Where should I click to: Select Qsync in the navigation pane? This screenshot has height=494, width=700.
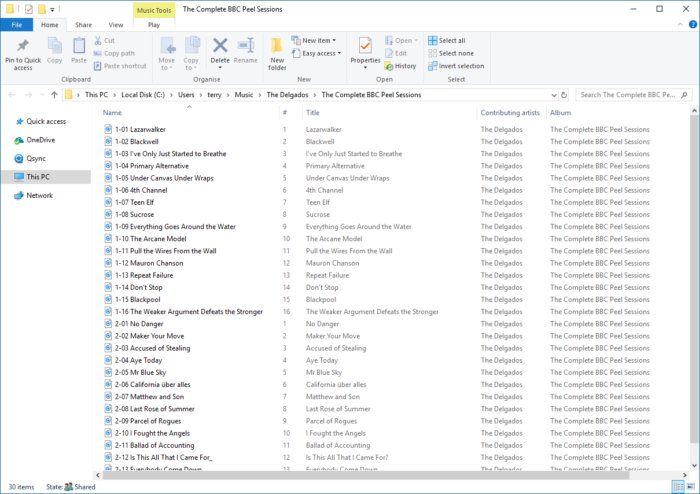pyautogui.click(x=36, y=158)
